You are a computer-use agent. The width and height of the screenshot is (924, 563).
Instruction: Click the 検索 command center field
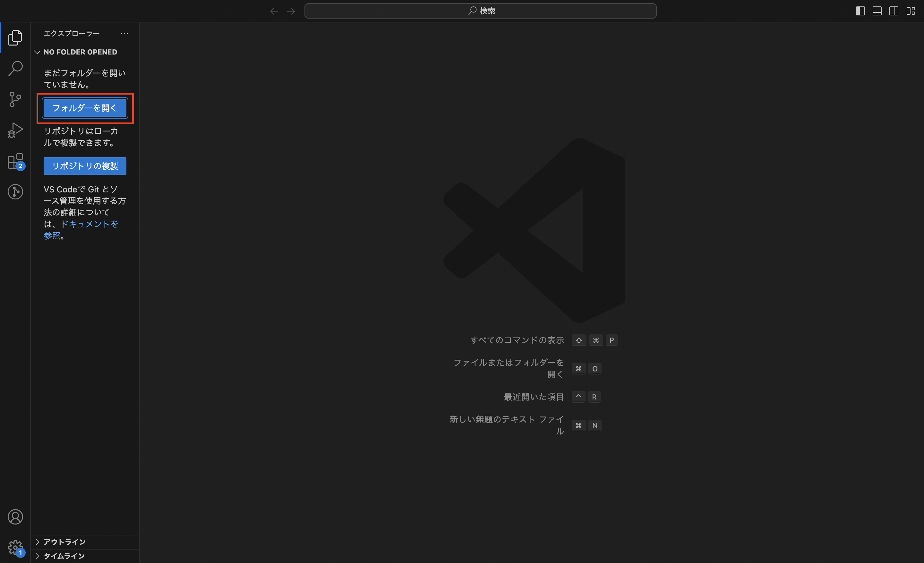[x=480, y=11]
